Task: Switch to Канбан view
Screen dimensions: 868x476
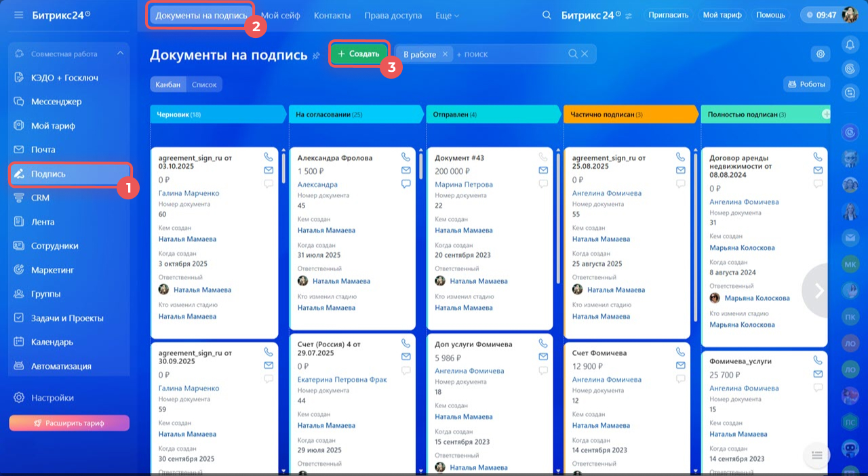Action: click(x=168, y=85)
